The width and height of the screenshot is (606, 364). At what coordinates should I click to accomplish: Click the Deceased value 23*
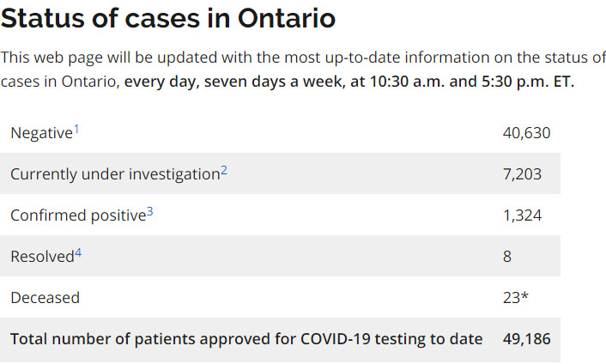[x=516, y=298]
